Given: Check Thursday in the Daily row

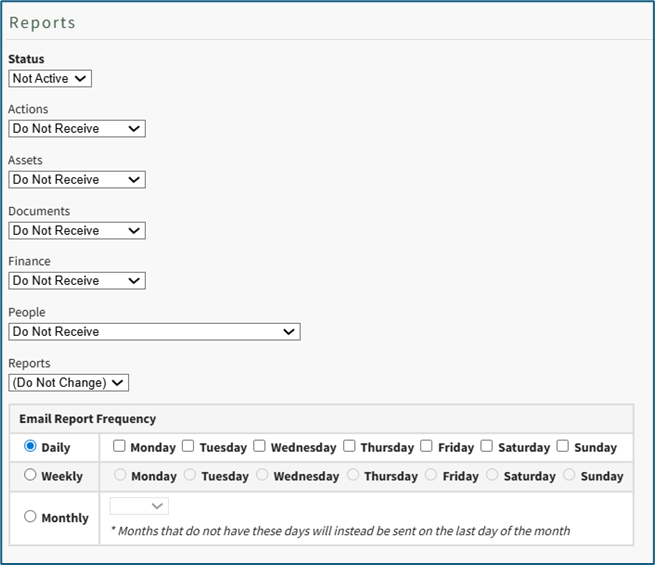Looking at the screenshot, I should coord(350,446).
